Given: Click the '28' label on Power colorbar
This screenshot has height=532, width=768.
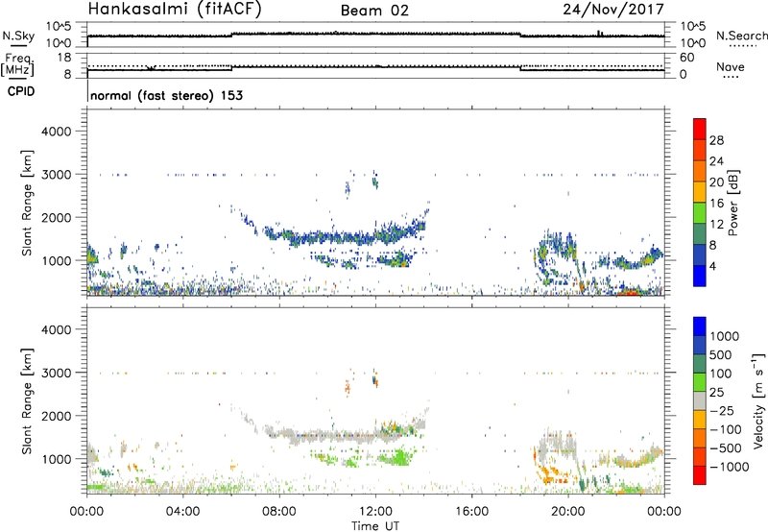Looking at the screenshot, I should pos(716,140).
